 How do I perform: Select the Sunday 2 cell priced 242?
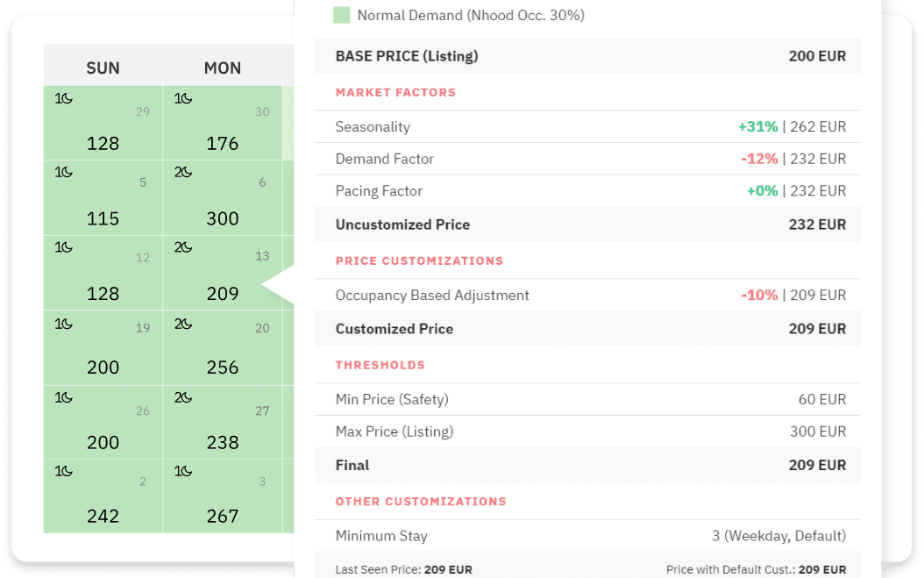click(103, 496)
